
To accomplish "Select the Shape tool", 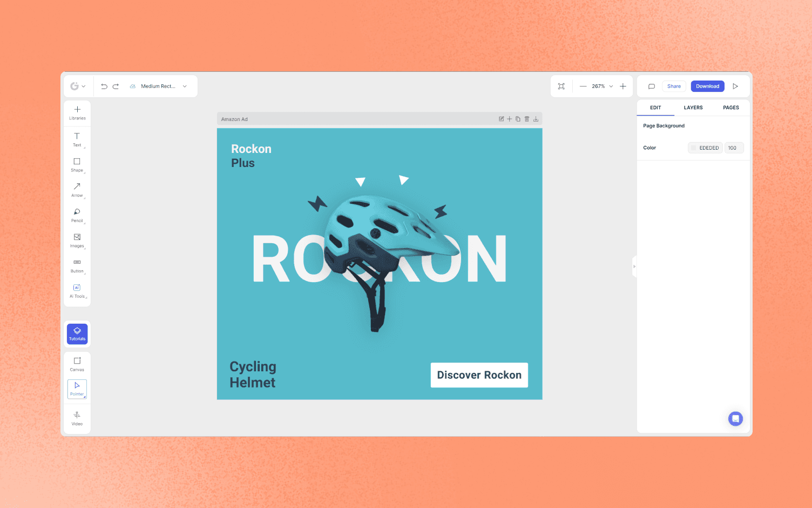I will (x=77, y=165).
